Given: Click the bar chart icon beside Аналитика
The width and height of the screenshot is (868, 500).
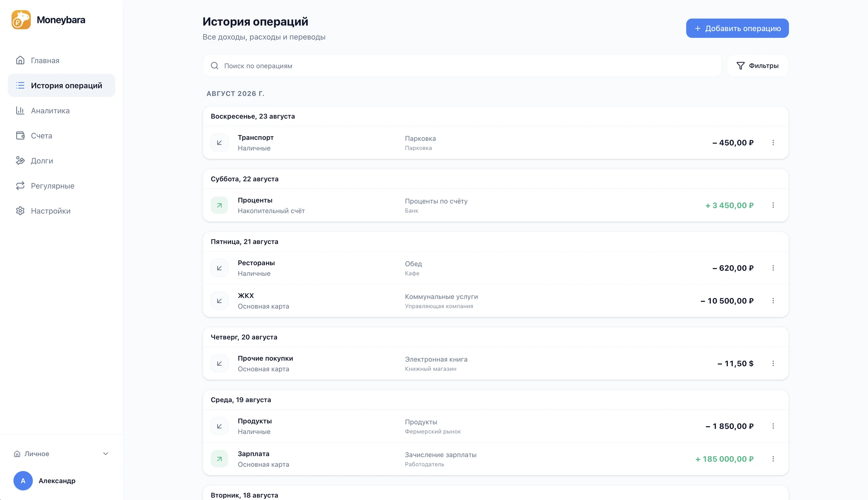Looking at the screenshot, I should 20,110.
